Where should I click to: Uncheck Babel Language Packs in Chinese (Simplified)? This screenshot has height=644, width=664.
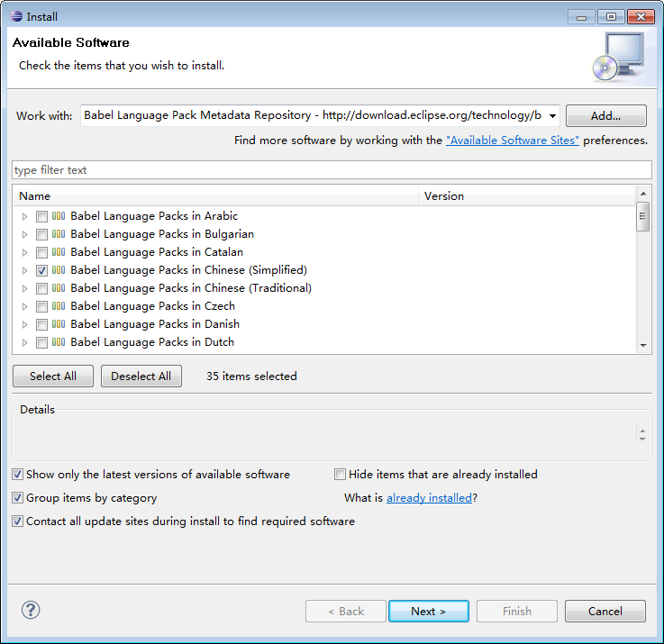pyautogui.click(x=41, y=270)
